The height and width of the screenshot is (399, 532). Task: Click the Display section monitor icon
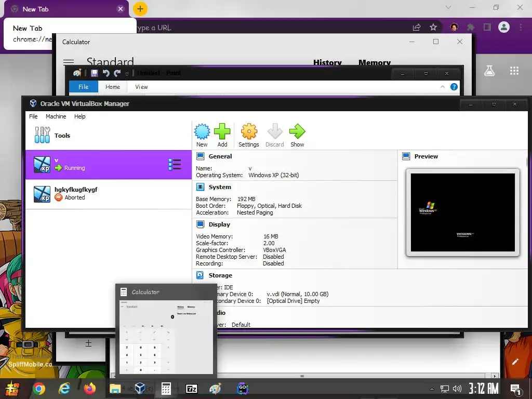(201, 224)
